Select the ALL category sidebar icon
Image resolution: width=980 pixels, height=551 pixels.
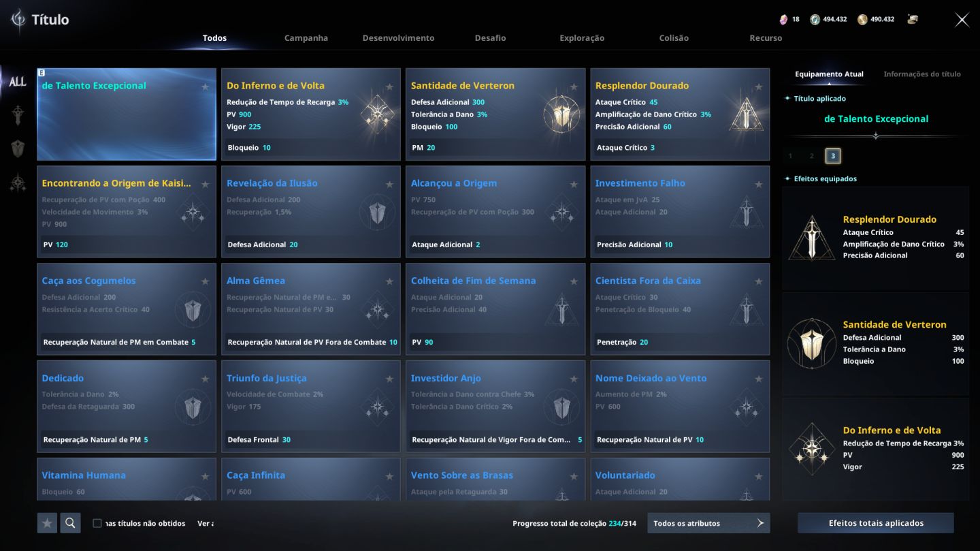click(x=18, y=82)
